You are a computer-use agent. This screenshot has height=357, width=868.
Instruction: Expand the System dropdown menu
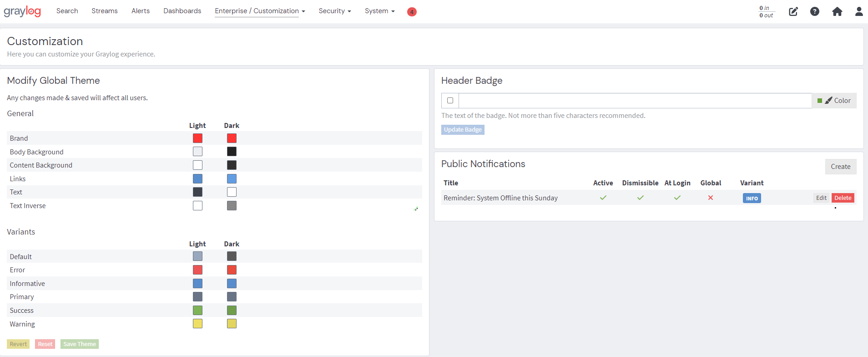pyautogui.click(x=379, y=11)
